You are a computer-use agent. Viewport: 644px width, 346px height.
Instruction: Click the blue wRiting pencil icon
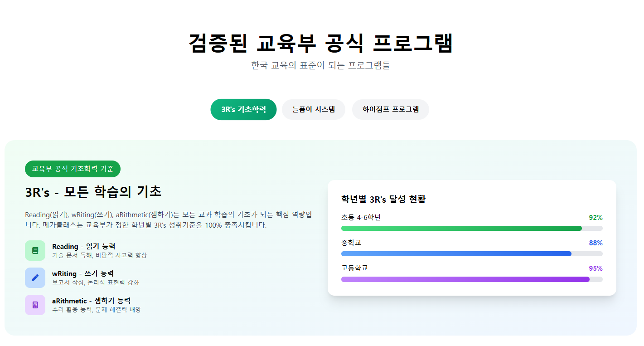pos(35,278)
